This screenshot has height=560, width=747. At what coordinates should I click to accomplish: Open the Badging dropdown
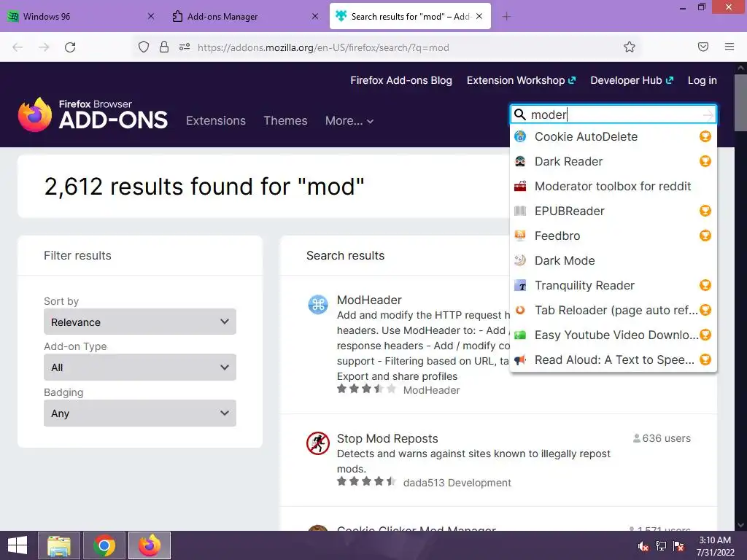pos(140,413)
